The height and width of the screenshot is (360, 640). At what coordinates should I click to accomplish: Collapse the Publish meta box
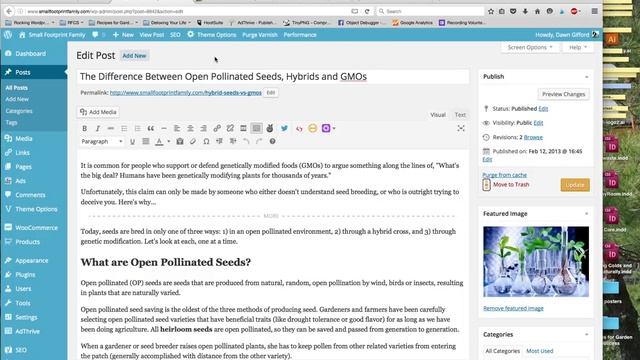(x=587, y=77)
